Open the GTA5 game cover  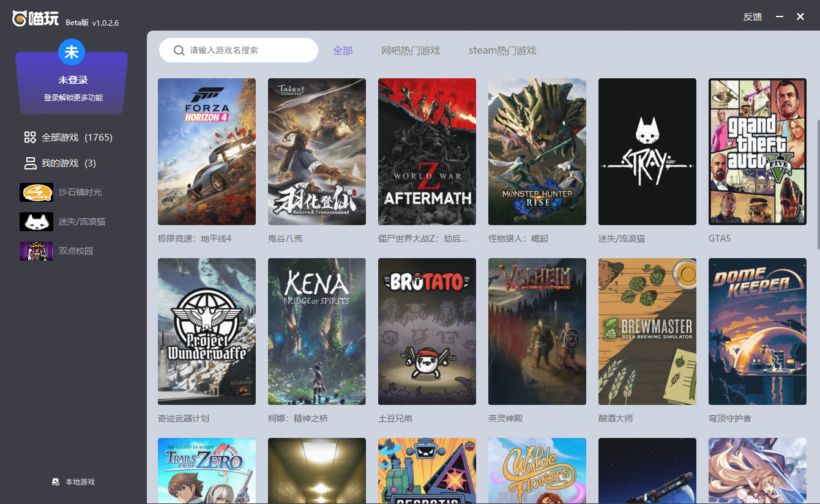(x=757, y=152)
